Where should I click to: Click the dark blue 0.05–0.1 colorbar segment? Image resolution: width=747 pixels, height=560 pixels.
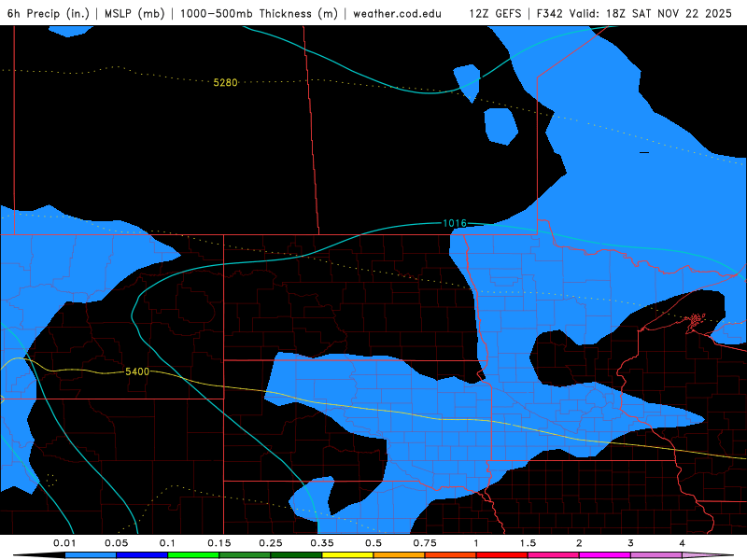(142, 555)
